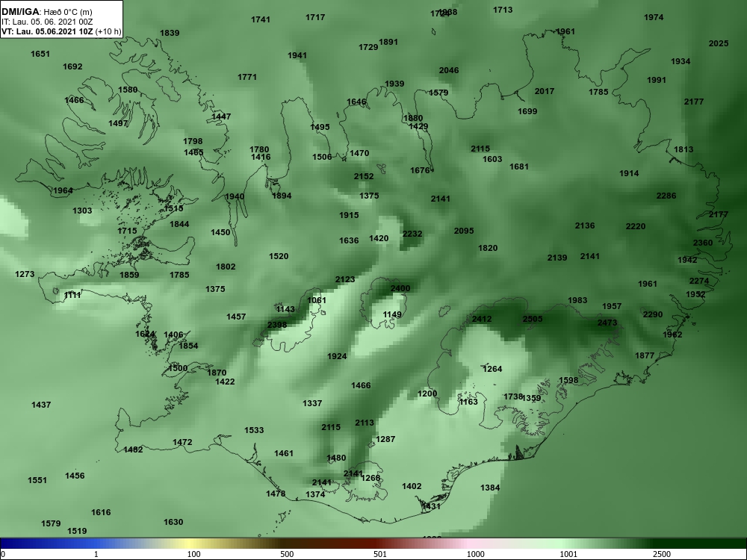The image size is (747, 560).
Task: Click the map value 2505
Action: 533,319
